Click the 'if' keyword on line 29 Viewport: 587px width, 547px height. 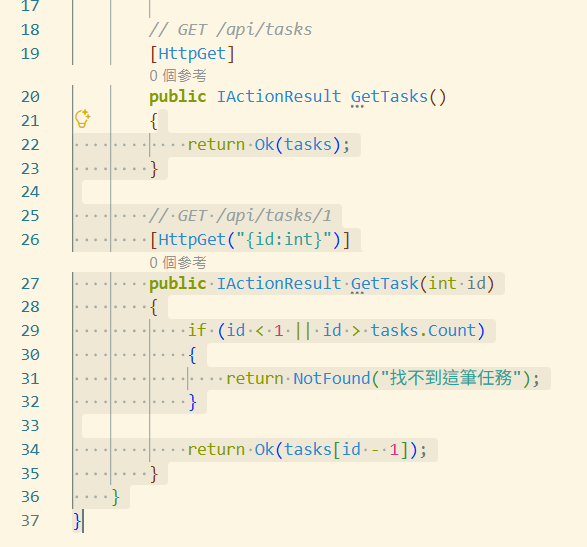click(197, 331)
